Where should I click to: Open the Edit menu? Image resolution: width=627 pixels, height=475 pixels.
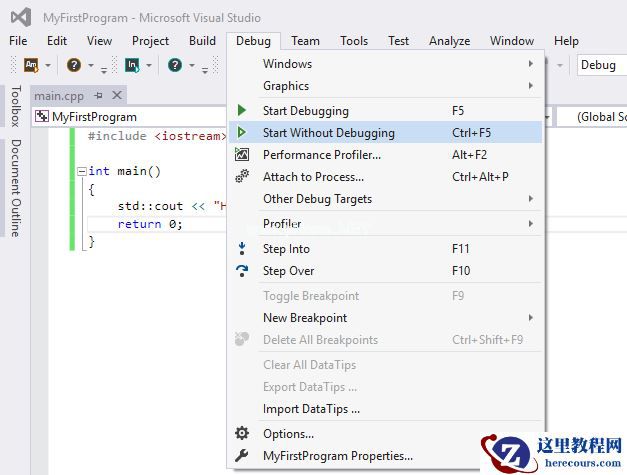click(57, 41)
